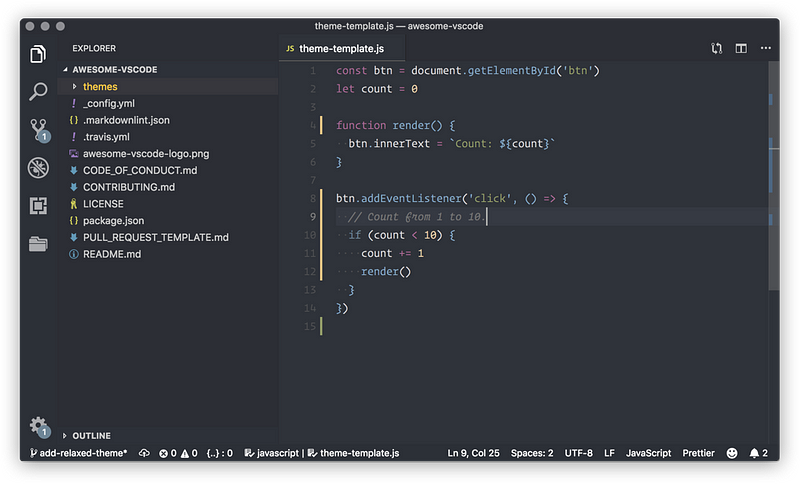Open the Search view in activity bar
Viewport: 800px width, 484px height.
pyautogui.click(x=39, y=92)
